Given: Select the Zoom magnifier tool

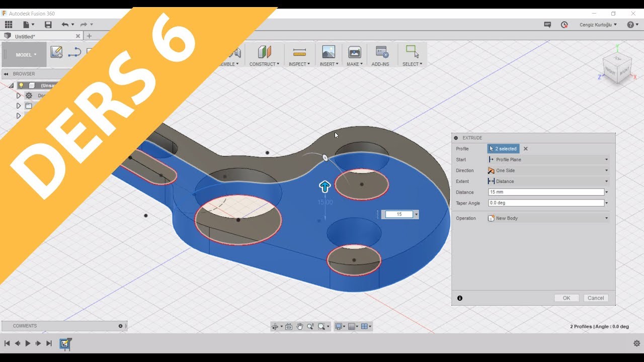Looking at the screenshot, I should pyautogui.click(x=311, y=326).
